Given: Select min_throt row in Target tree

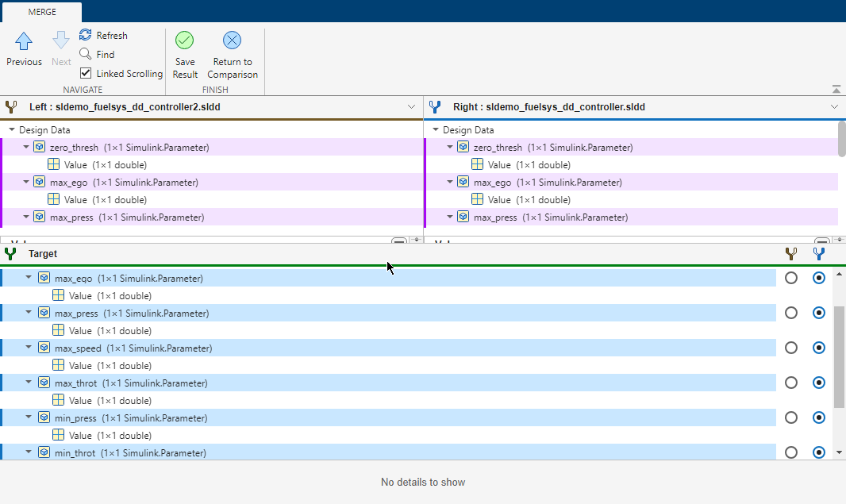Looking at the screenshot, I should 75,452.
